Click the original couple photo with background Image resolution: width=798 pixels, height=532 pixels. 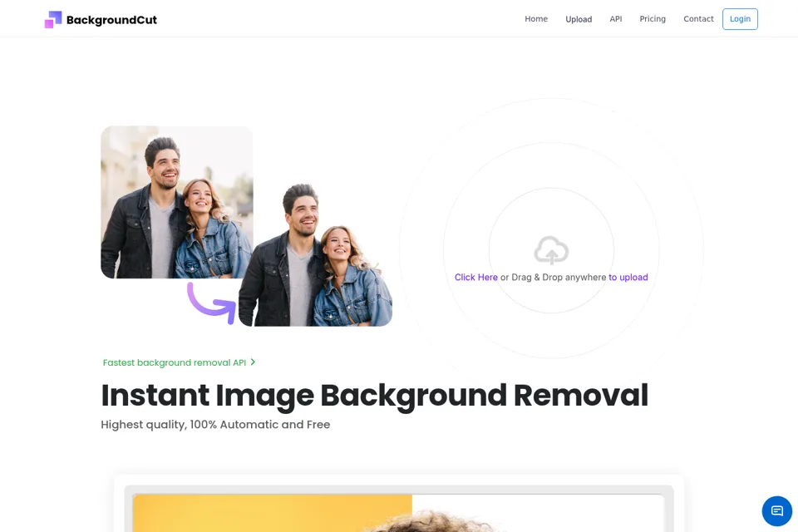[x=176, y=202]
